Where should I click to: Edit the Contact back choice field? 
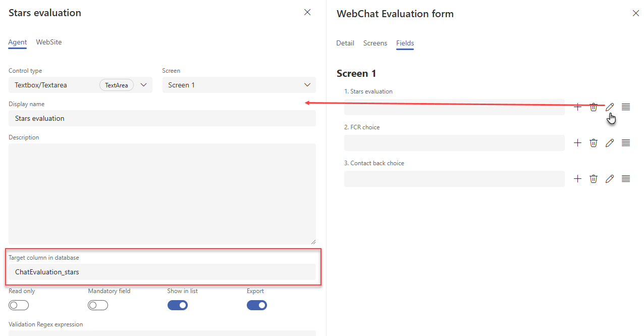(610, 179)
